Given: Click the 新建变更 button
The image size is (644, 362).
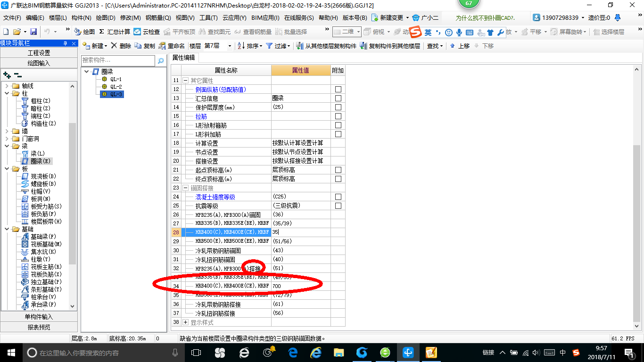Looking at the screenshot, I should pyautogui.click(x=390, y=17).
